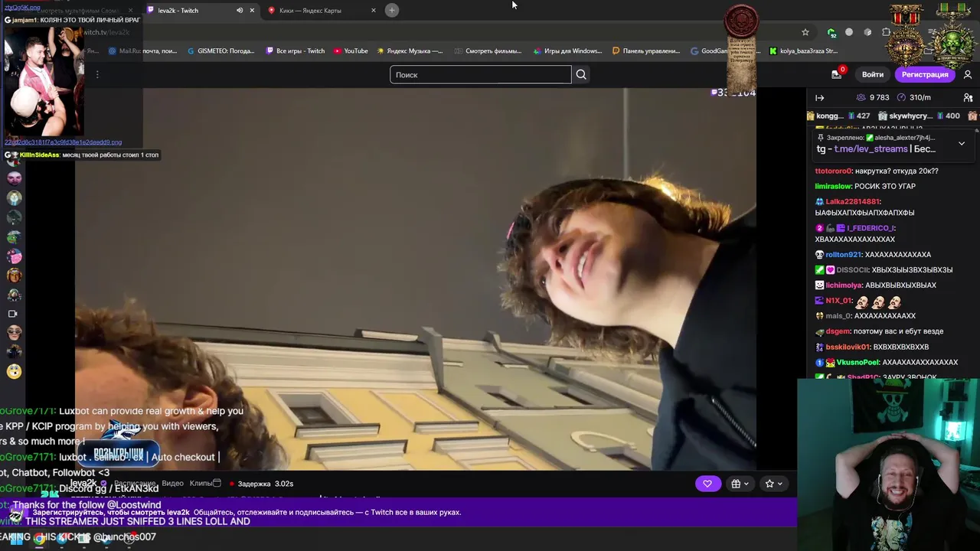Click the Регистрация sign-up button
The height and width of the screenshot is (551, 980).
point(925,74)
